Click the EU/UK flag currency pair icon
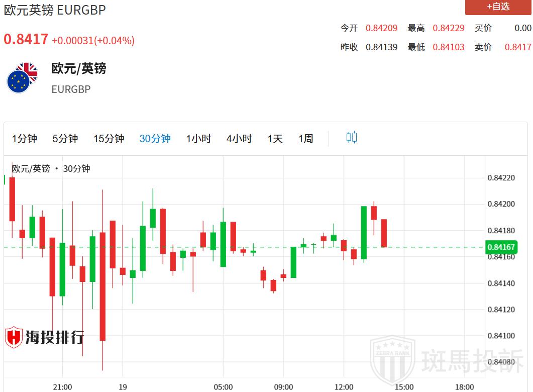Image resolution: width=533 pixels, height=392 pixels. [23, 78]
